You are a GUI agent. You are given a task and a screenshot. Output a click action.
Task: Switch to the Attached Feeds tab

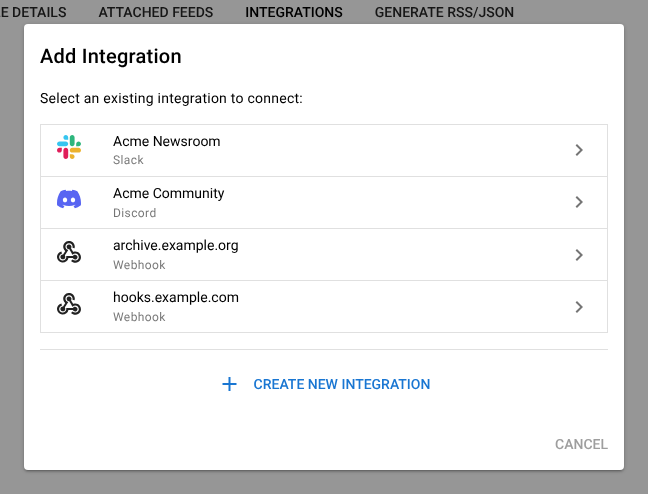[156, 12]
